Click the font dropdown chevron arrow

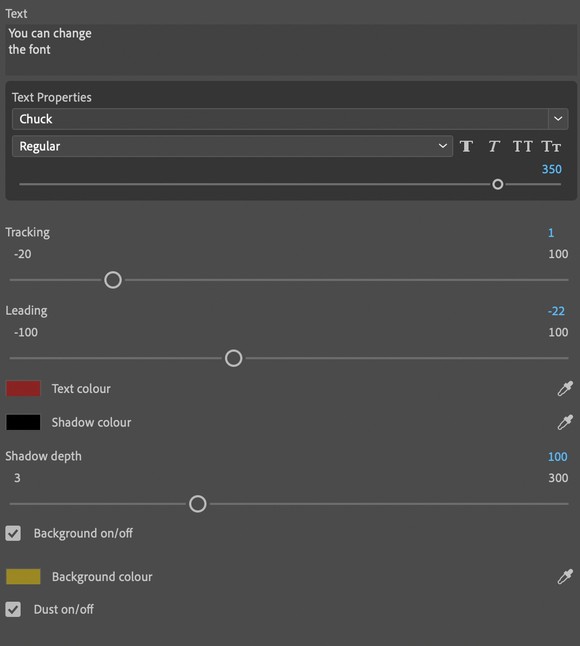[558, 119]
